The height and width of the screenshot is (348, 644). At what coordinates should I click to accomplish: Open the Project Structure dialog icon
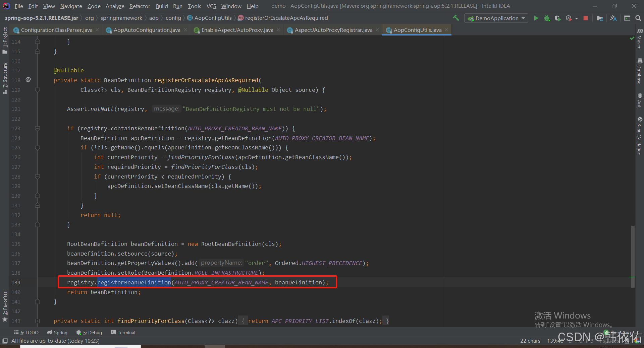coord(600,18)
